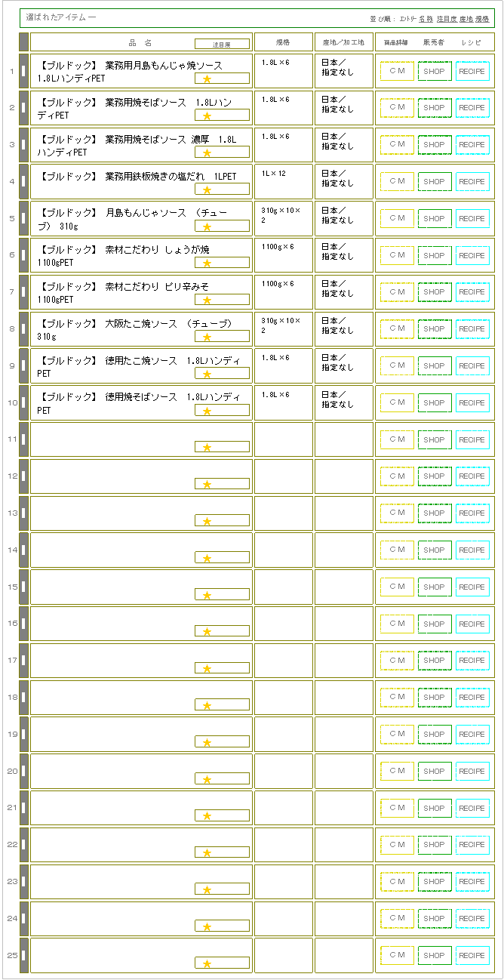Click the star for 徳用焼そばソース row 10
This screenshot has width=504, height=980.
207,411
